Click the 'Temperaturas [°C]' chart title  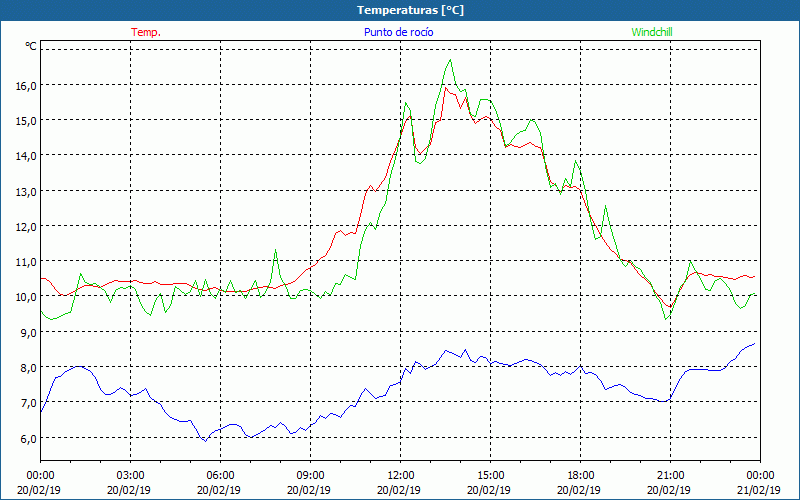pyautogui.click(x=410, y=10)
